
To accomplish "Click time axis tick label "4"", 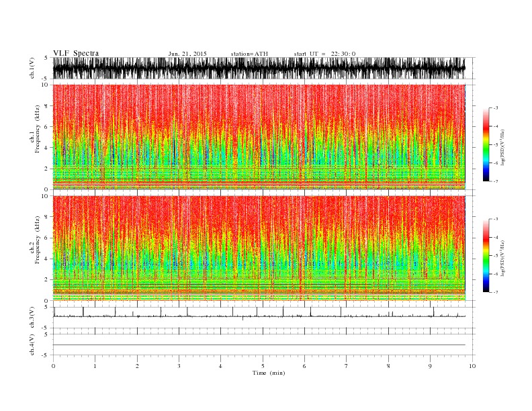I will click(220, 366).
